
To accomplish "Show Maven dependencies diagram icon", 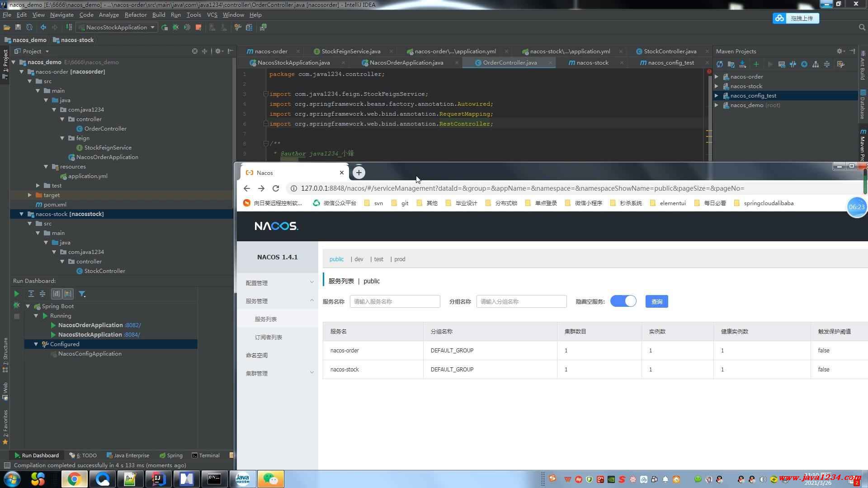I will 816,64.
